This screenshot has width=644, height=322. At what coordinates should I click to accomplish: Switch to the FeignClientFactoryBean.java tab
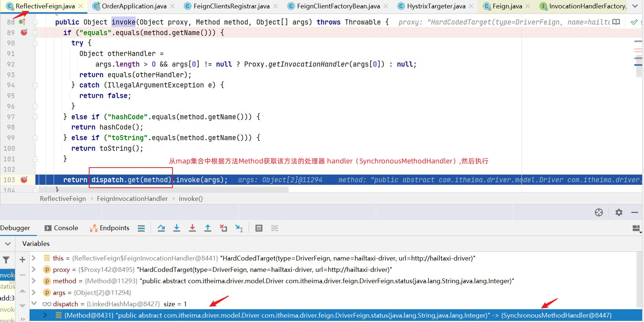coord(338,6)
